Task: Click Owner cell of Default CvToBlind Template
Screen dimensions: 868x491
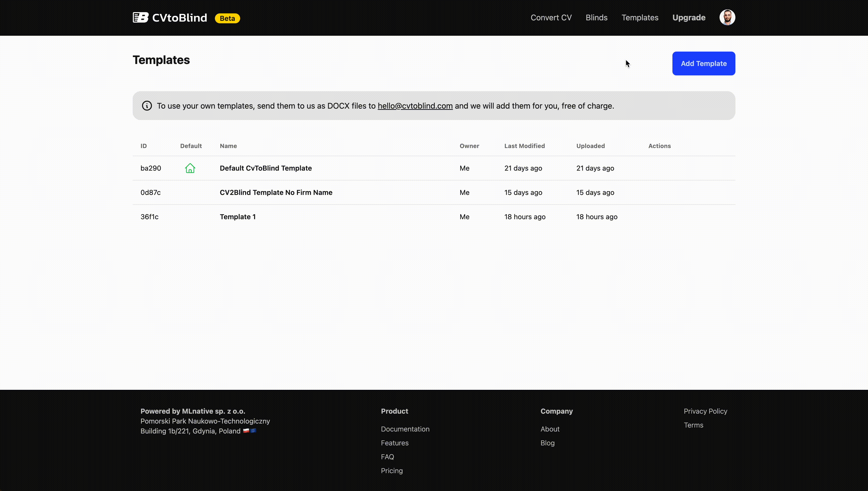Action: (464, 168)
